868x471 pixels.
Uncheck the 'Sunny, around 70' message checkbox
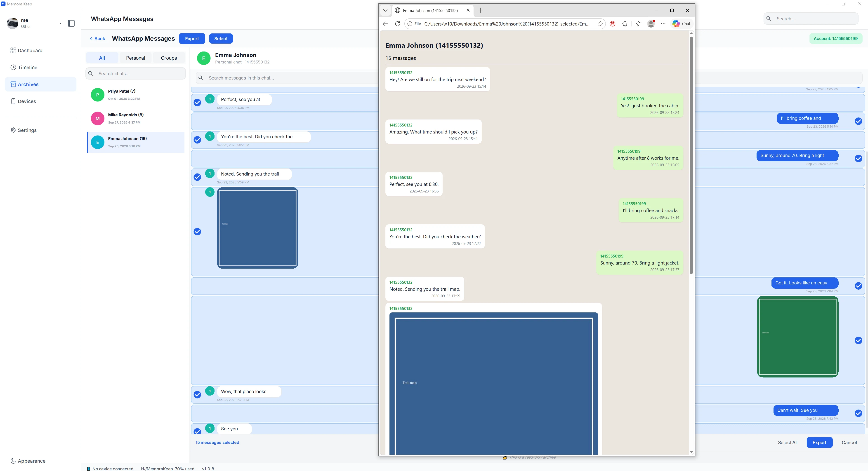pyautogui.click(x=858, y=159)
